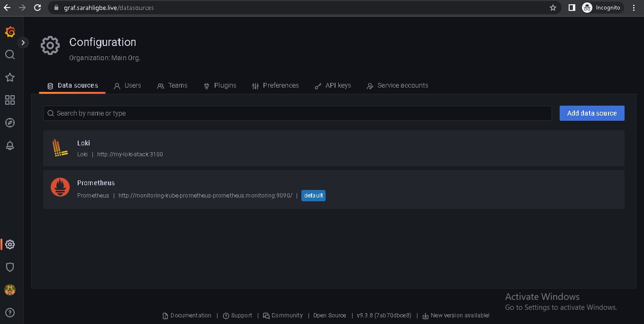Image resolution: width=644 pixels, height=324 pixels.
Task: Click the Organization: Main Org. subtitle
Action: pyautogui.click(x=105, y=58)
